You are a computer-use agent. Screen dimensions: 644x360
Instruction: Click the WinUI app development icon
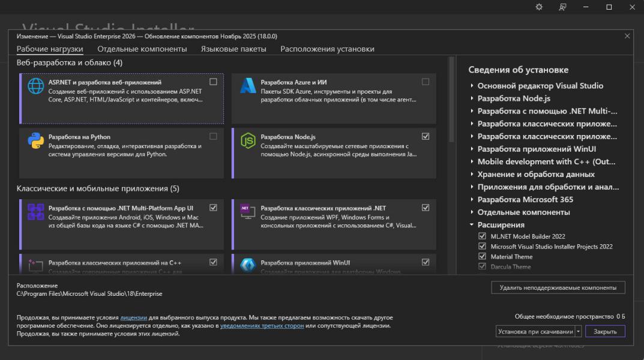[248, 264]
